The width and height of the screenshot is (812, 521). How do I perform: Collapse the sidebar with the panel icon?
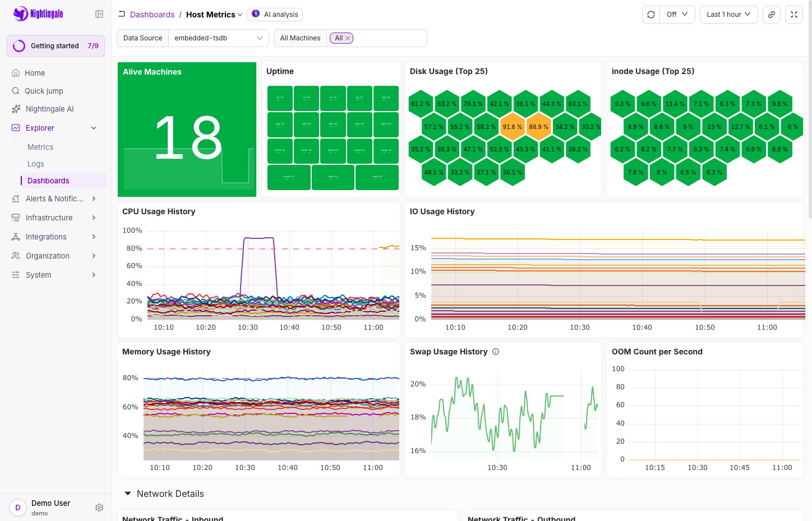pyautogui.click(x=99, y=14)
